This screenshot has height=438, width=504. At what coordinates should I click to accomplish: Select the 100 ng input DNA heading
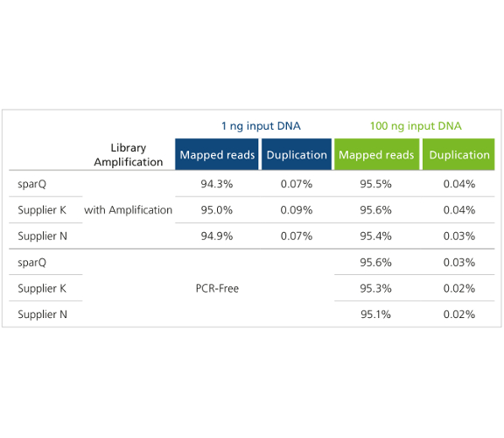(x=416, y=126)
